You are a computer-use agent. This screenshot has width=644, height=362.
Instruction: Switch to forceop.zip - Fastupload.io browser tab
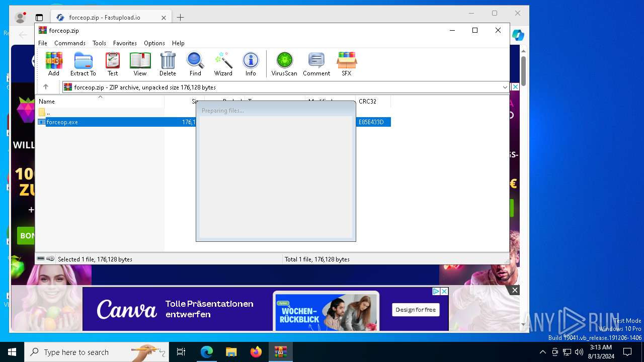pyautogui.click(x=111, y=18)
